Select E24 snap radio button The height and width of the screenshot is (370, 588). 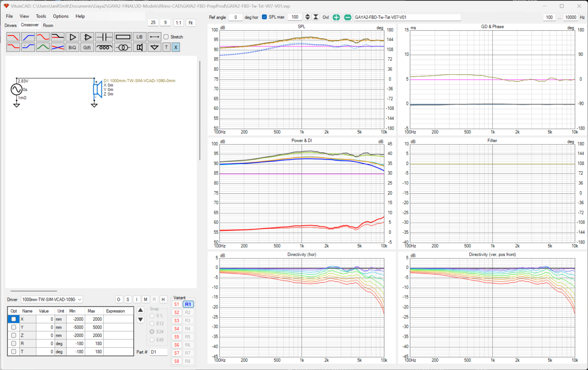click(152, 332)
